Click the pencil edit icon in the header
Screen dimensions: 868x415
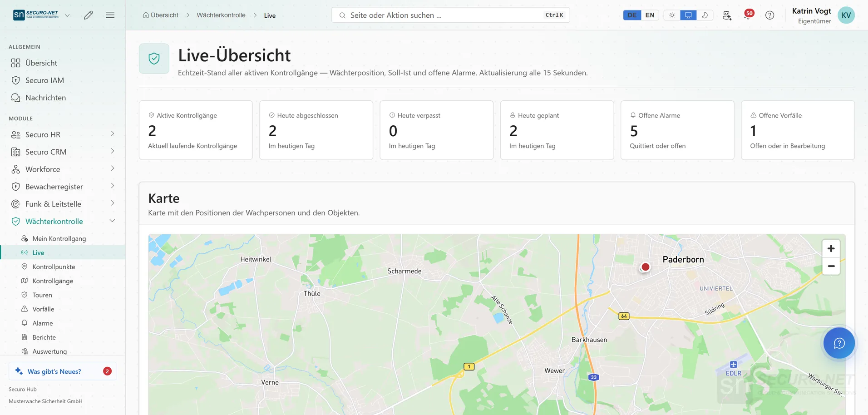click(89, 15)
